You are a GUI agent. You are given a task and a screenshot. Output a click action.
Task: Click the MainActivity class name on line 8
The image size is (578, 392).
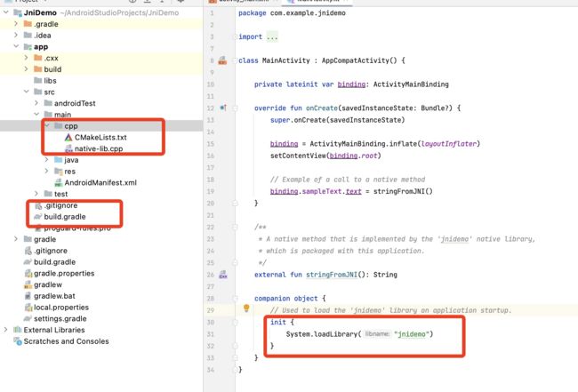tap(285, 60)
